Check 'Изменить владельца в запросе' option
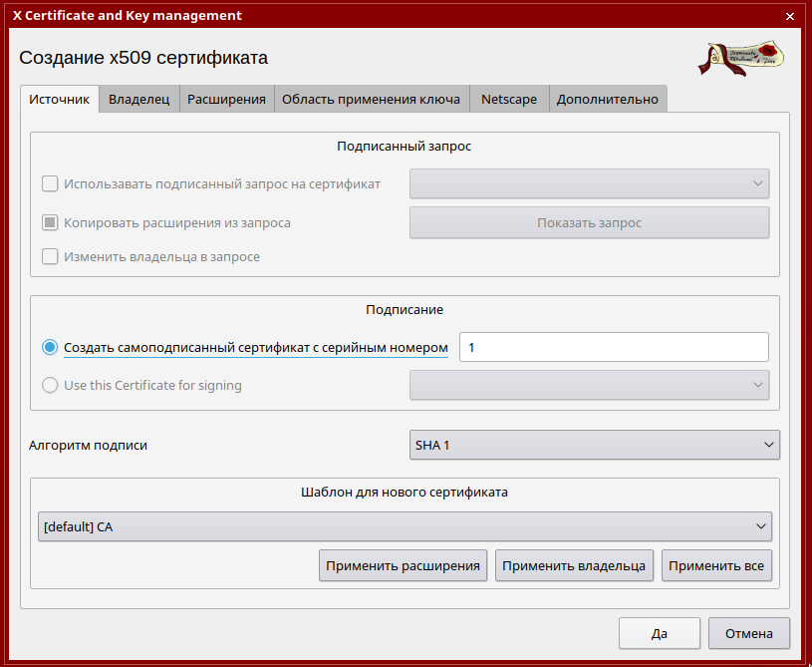This screenshot has height=667, width=812. pyautogui.click(x=50, y=257)
